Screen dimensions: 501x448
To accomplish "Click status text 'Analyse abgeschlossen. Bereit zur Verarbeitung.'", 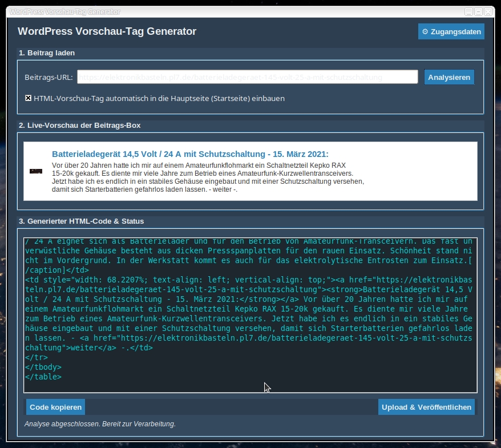I will point(100,424).
